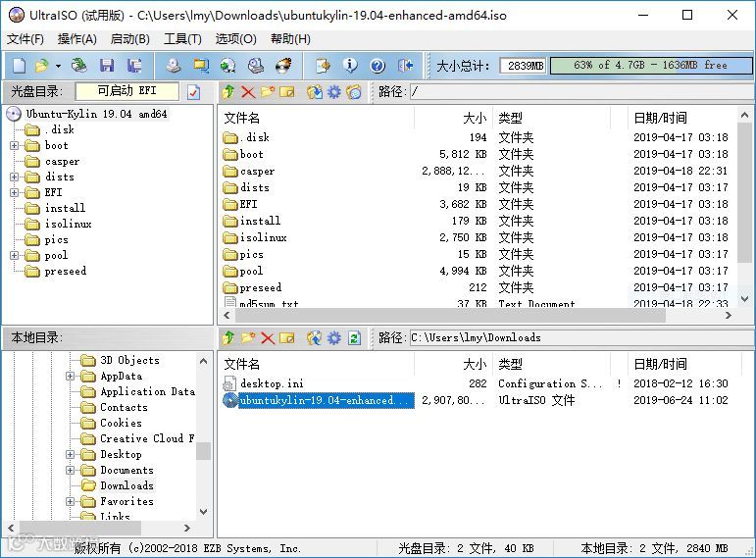This screenshot has height=558, width=756.
Task: Click the document with gear toolbar icon
Action: click(x=323, y=66)
